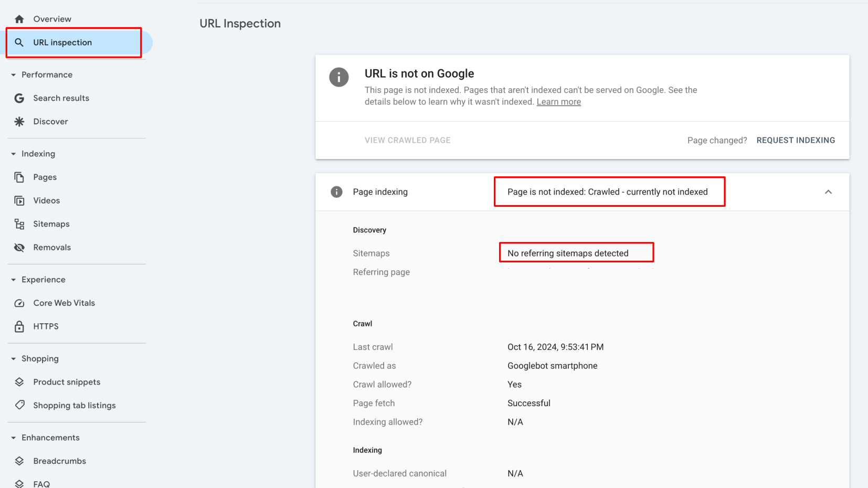Click the Last crawl date value

[555, 347]
